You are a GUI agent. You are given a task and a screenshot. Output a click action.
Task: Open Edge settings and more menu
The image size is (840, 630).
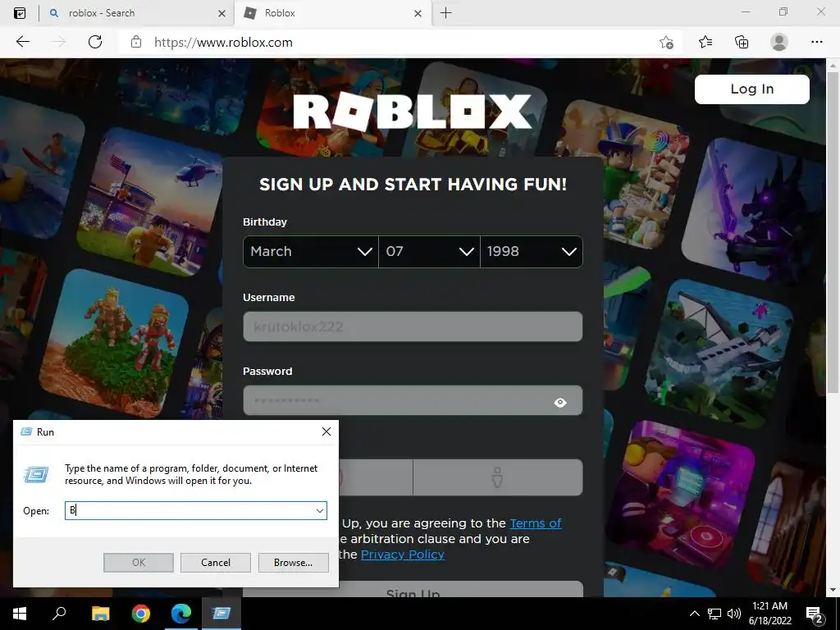tap(816, 42)
